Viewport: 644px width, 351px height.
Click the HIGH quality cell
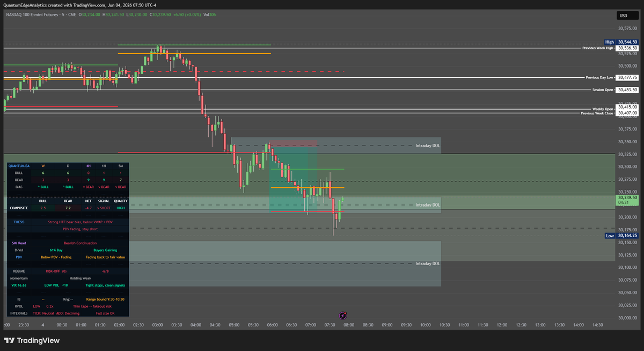[121, 207]
